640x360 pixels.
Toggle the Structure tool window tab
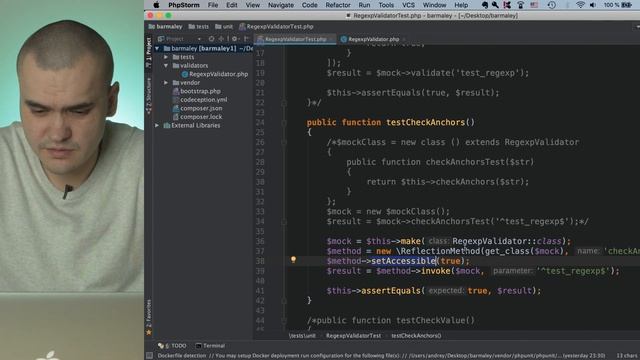149,96
